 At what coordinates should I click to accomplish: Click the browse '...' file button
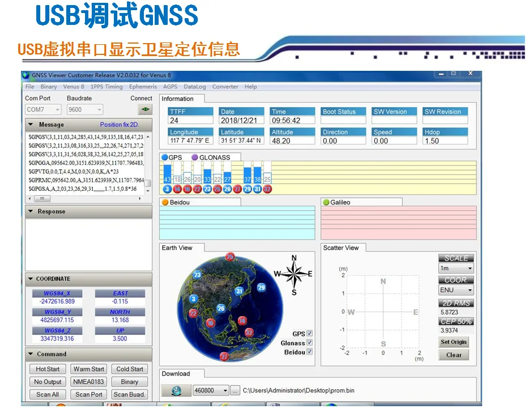coord(235,390)
